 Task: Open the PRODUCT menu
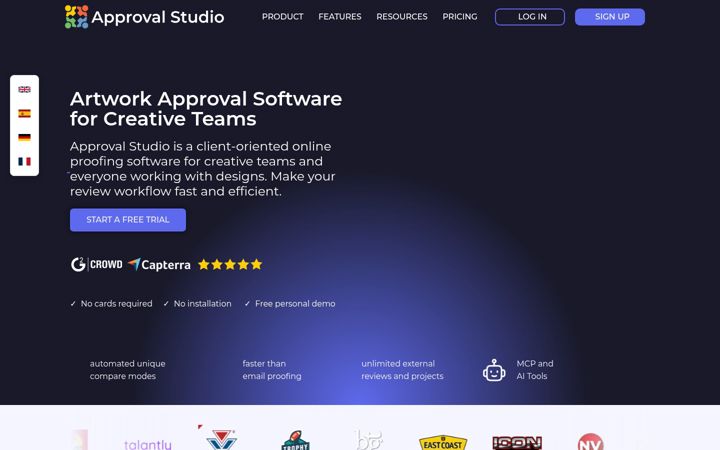point(282,17)
